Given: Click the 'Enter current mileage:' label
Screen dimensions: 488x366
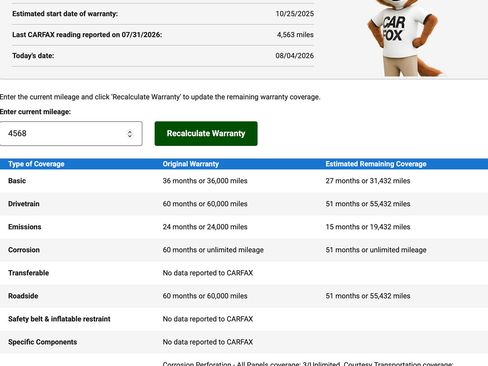Looking at the screenshot, I should [x=35, y=112].
